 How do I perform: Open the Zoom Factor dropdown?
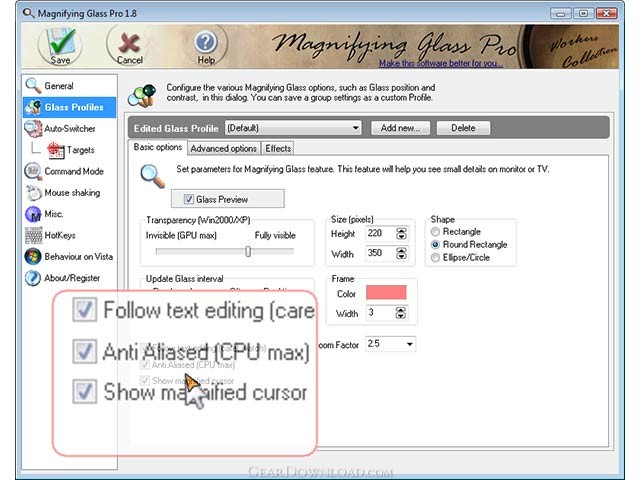(x=391, y=344)
